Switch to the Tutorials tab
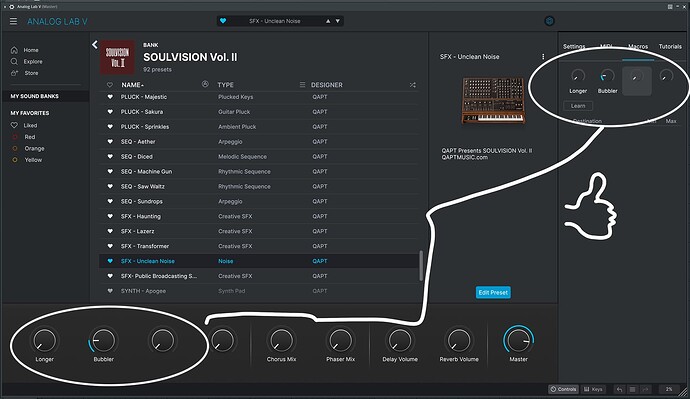690x399 pixels. point(670,46)
